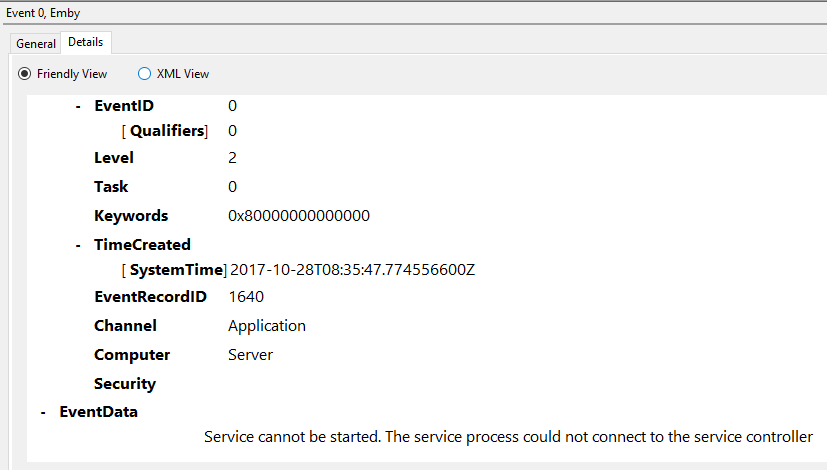Image resolution: width=827 pixels, height=470 pixels.
Task: Click the Channel field label
Action: [x=125, y=326]
